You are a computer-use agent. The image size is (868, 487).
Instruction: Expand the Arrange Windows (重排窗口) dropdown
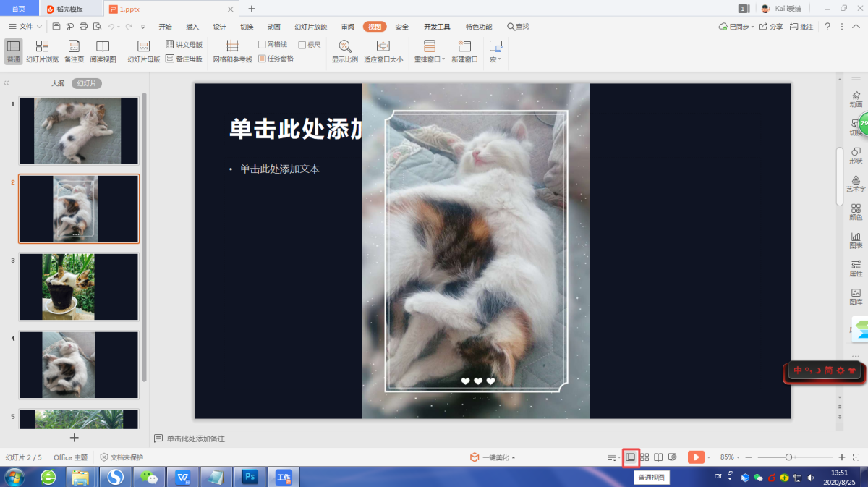(x=430, y=51)
